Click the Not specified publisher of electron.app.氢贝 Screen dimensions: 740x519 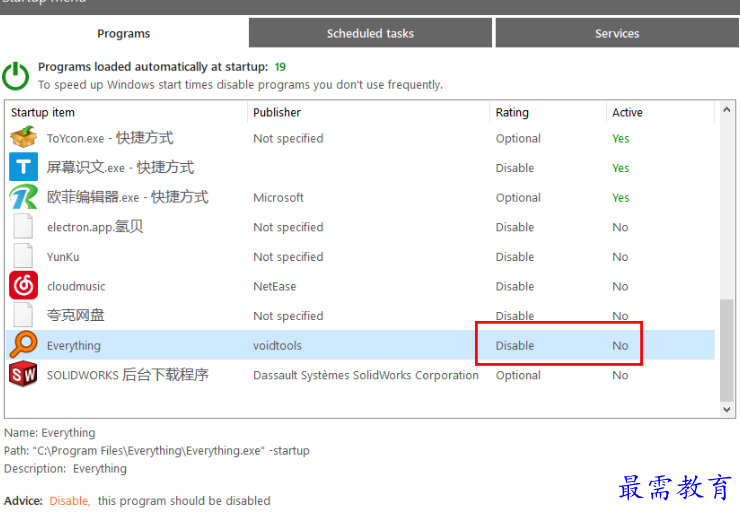288,227
